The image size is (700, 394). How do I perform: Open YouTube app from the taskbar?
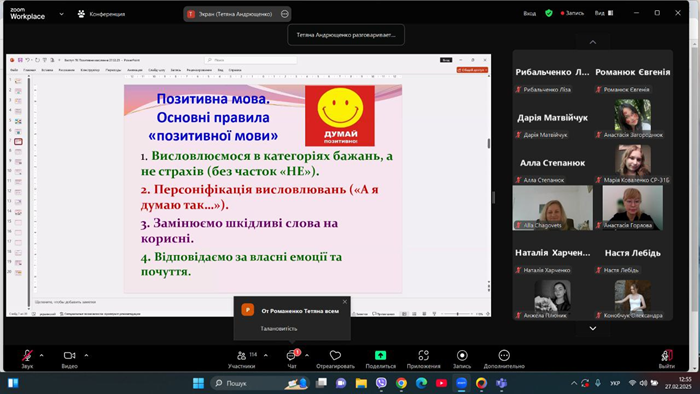click(441, 383)
